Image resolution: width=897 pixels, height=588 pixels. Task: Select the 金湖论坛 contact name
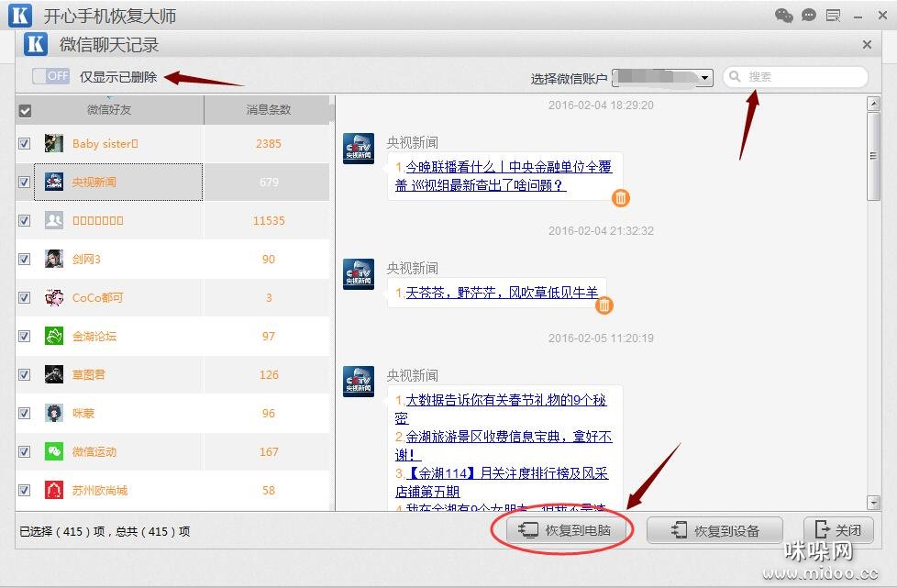tap(94, 336)
